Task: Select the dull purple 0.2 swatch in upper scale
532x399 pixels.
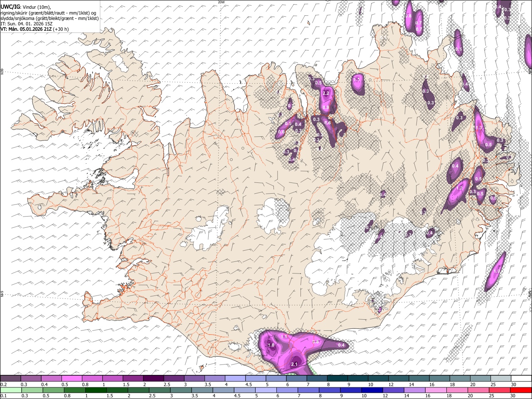Action: (10, 379)
